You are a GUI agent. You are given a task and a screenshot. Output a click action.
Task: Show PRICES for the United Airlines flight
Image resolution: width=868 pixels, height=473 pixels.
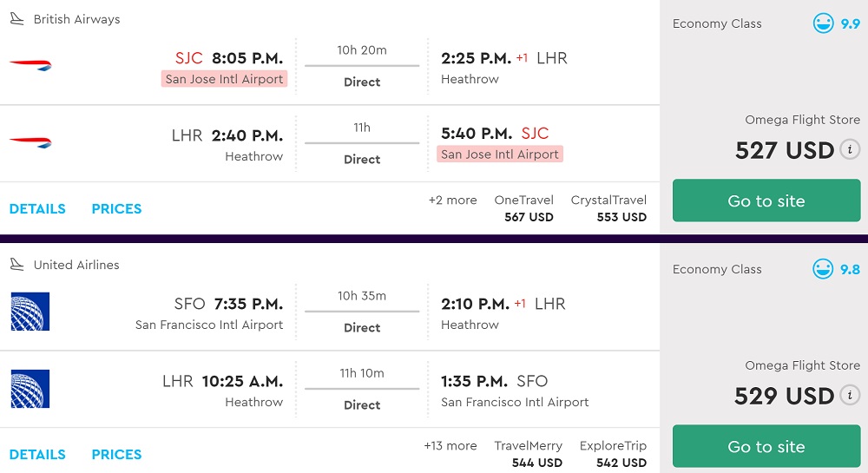click(x=116, y=455)
